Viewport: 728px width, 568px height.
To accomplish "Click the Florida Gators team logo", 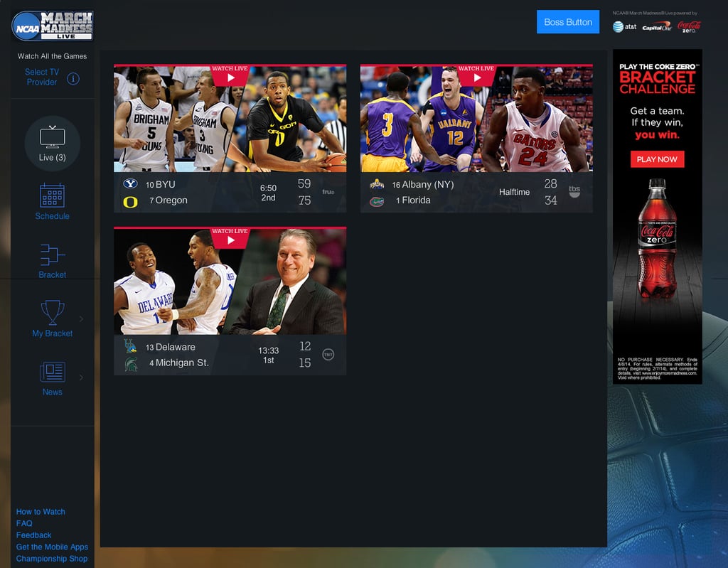I will pos(377,202).
